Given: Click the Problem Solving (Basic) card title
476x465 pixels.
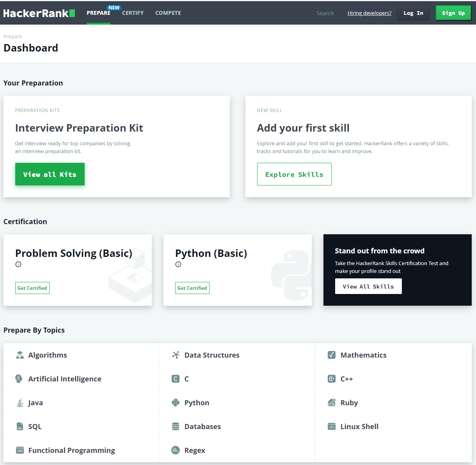Looking at the screenshot, I should click(x=74, y=253).
